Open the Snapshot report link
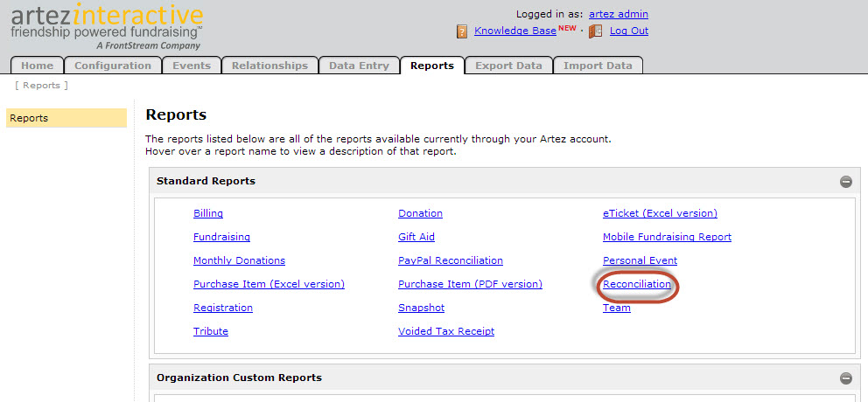868x402 pixels. point(421,308)
